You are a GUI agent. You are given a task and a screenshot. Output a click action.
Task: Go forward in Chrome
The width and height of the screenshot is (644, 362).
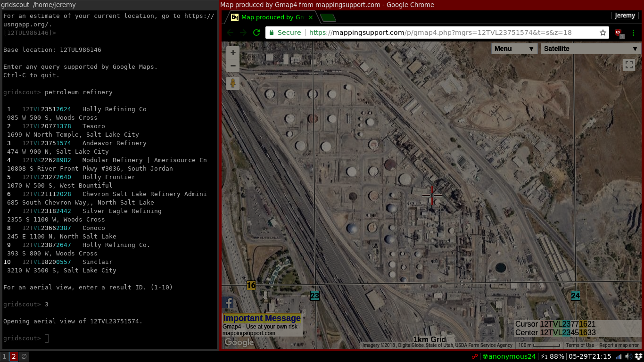click(243, 33)
